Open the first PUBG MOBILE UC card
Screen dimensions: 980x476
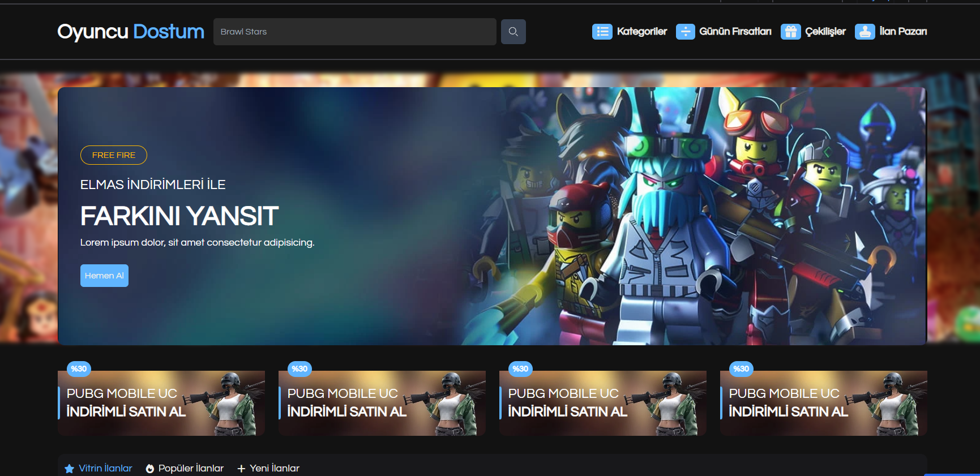(x=161, y=403)
